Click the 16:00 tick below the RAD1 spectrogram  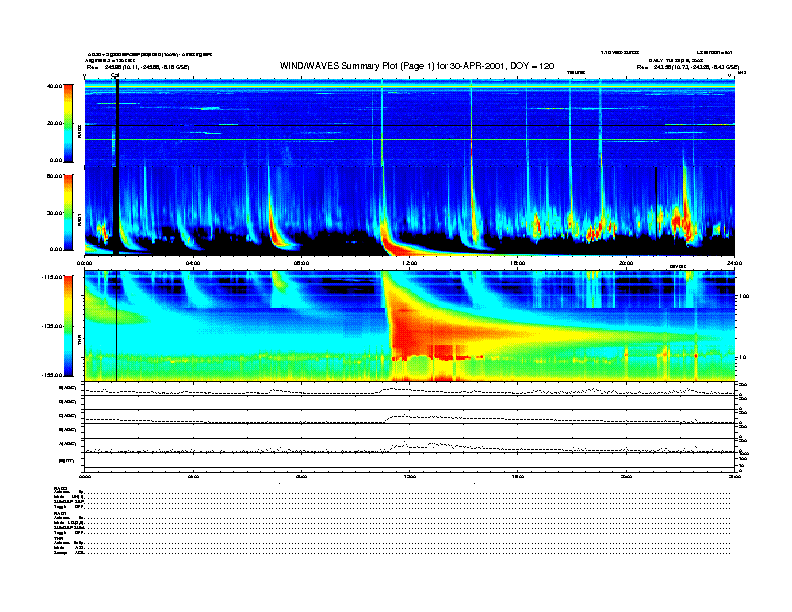pyautogui.click(x=518, y=263)
